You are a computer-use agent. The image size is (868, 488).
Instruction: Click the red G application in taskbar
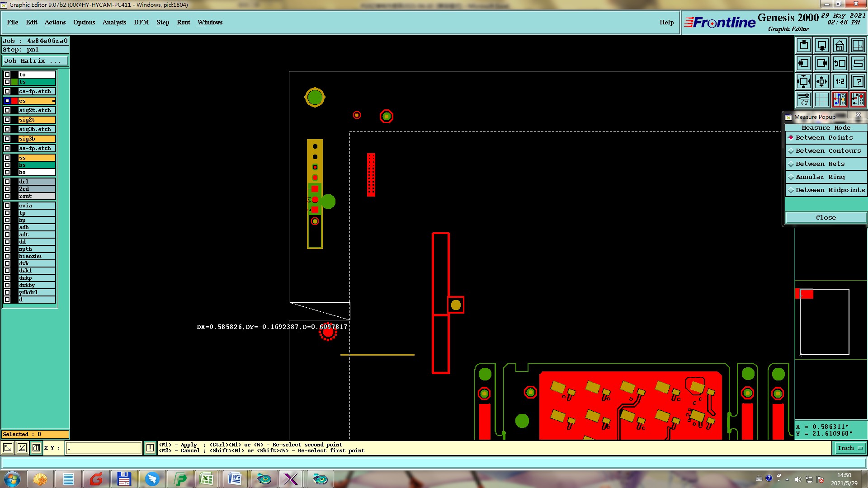[96, 479]
